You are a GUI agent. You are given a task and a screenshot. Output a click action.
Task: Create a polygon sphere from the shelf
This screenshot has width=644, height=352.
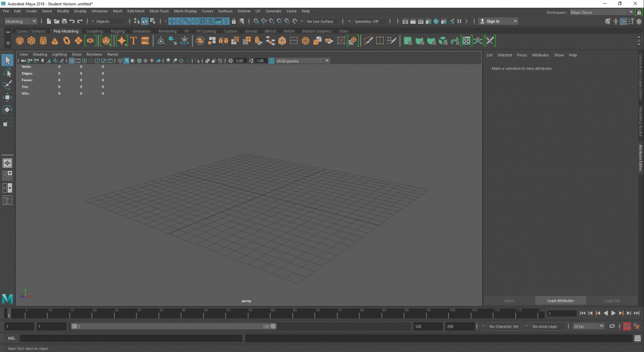click(x=20, y=41)
